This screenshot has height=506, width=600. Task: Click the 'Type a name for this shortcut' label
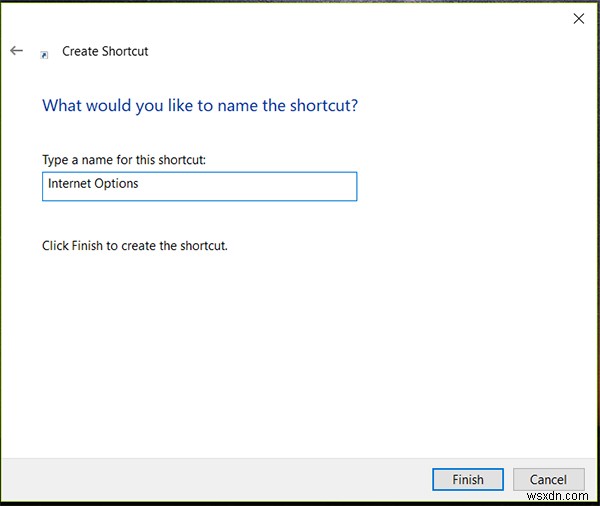[x=124, y=160]
